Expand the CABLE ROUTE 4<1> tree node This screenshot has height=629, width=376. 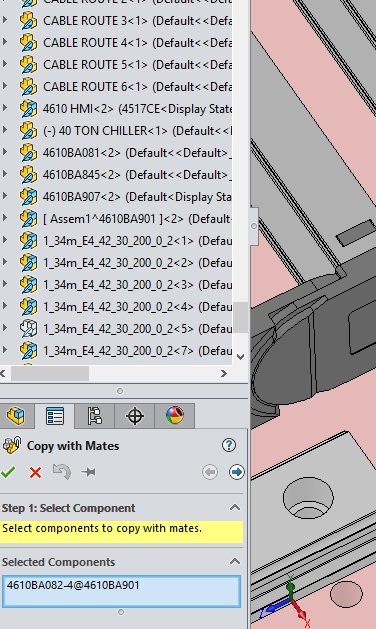pos(5,42)
